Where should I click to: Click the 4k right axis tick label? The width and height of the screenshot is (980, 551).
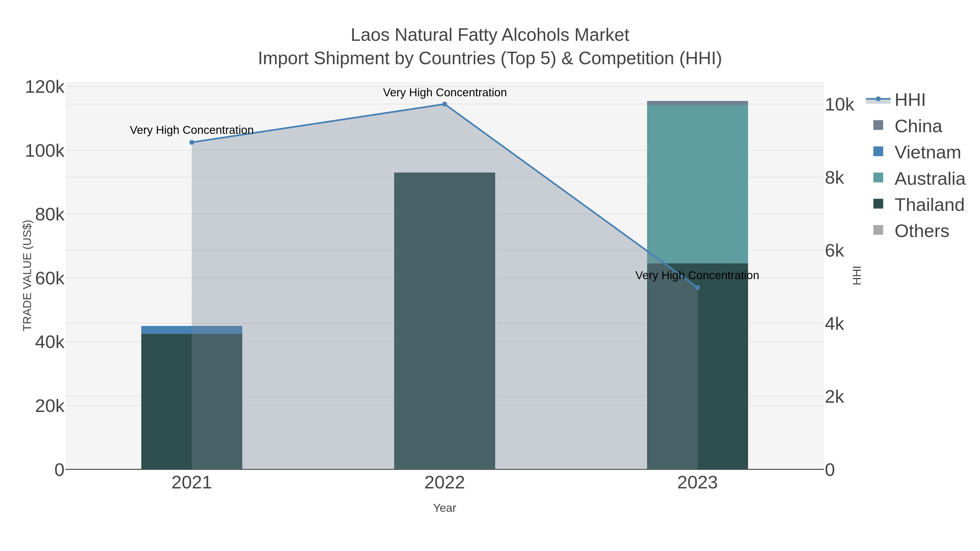(835, 324)
